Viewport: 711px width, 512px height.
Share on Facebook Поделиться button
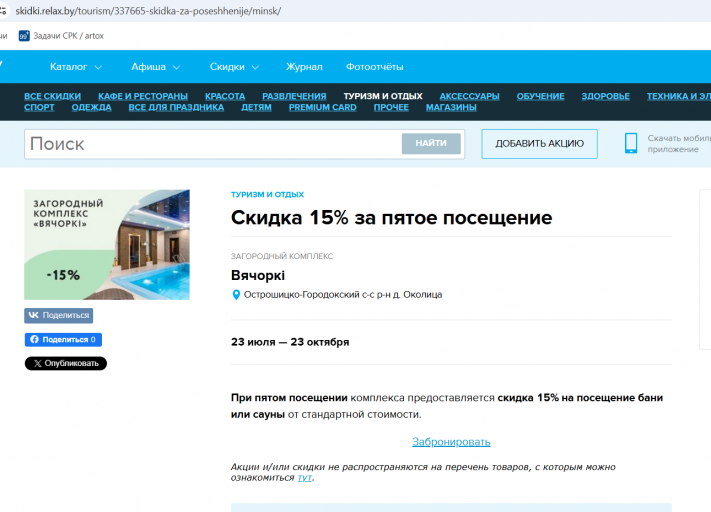coord(63,339)
